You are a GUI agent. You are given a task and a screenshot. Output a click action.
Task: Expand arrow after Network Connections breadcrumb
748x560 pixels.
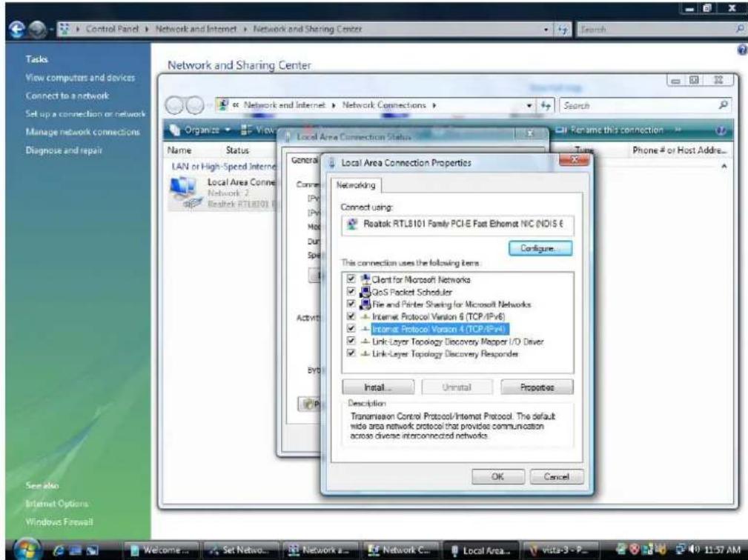pos(434,105)
